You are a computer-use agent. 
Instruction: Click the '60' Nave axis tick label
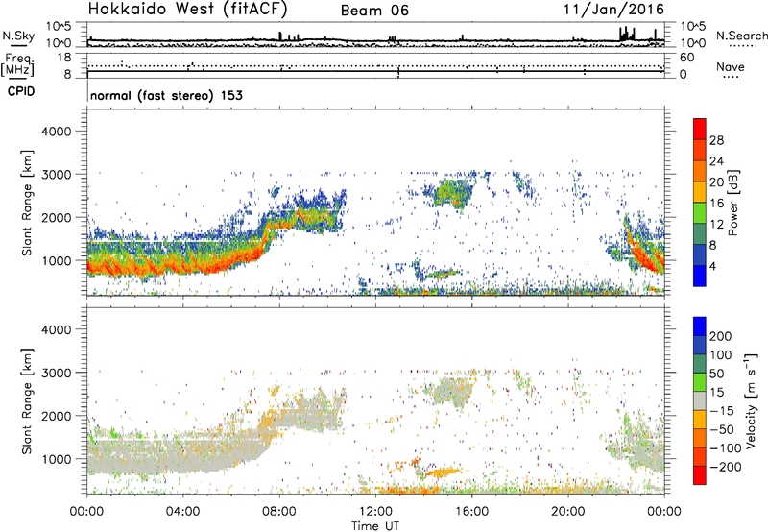coord(687,58)
